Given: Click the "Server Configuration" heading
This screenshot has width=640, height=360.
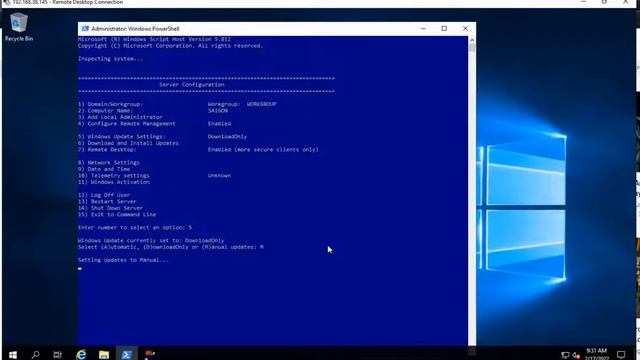Looking at the screenshot, I should click(x=192, y=84).
